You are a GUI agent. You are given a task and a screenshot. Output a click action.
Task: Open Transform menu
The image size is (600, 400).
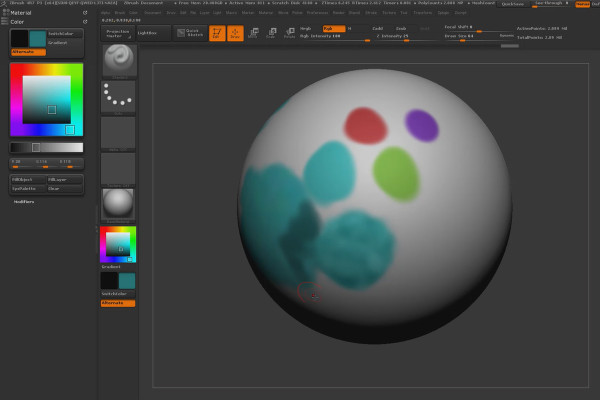click(423, 13)
